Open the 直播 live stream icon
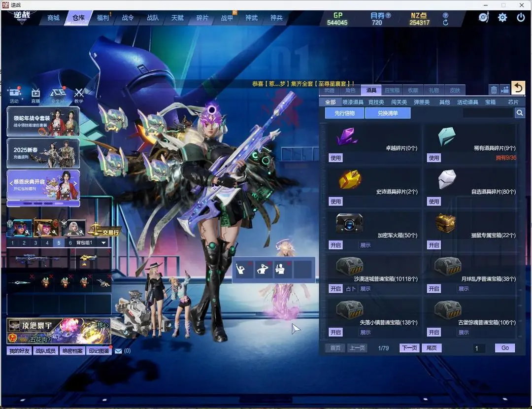Image resolution: width=532 pixels, height=409 pixels. pos(35,96)
